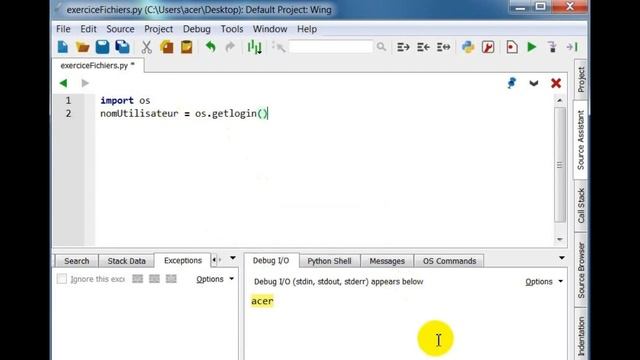
Task: Click the step-over debug icon
Action: [552, 47]
